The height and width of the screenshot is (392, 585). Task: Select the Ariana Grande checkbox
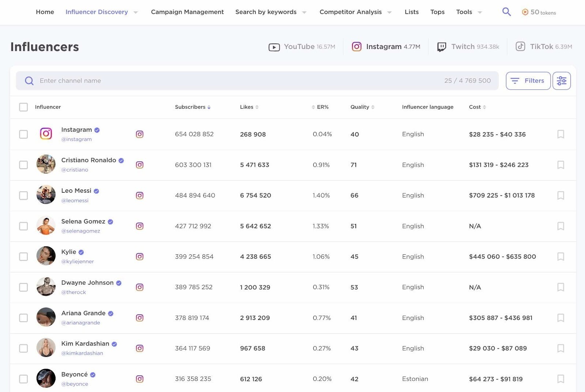23,318
